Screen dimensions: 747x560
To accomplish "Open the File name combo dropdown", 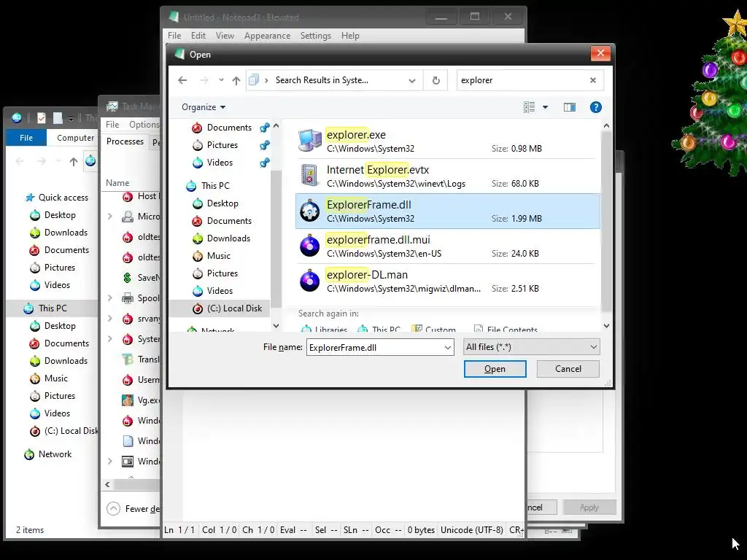I will tap(447, 348).
